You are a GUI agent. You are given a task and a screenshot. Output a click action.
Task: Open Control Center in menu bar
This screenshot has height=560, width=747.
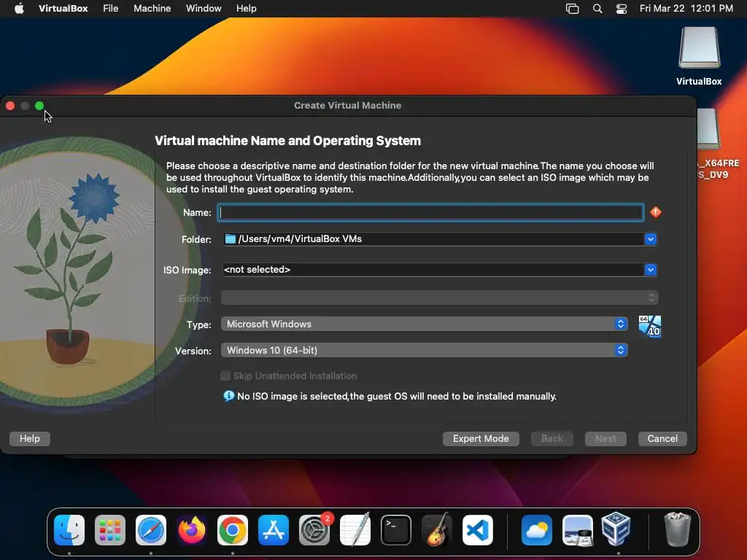click(622, 9)
